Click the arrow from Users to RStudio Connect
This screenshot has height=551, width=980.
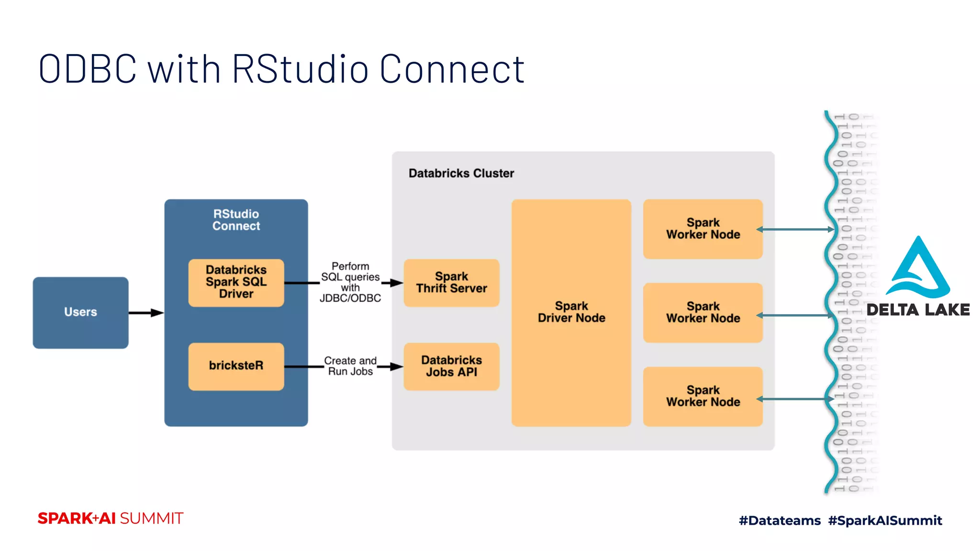[x=146, y=313]
